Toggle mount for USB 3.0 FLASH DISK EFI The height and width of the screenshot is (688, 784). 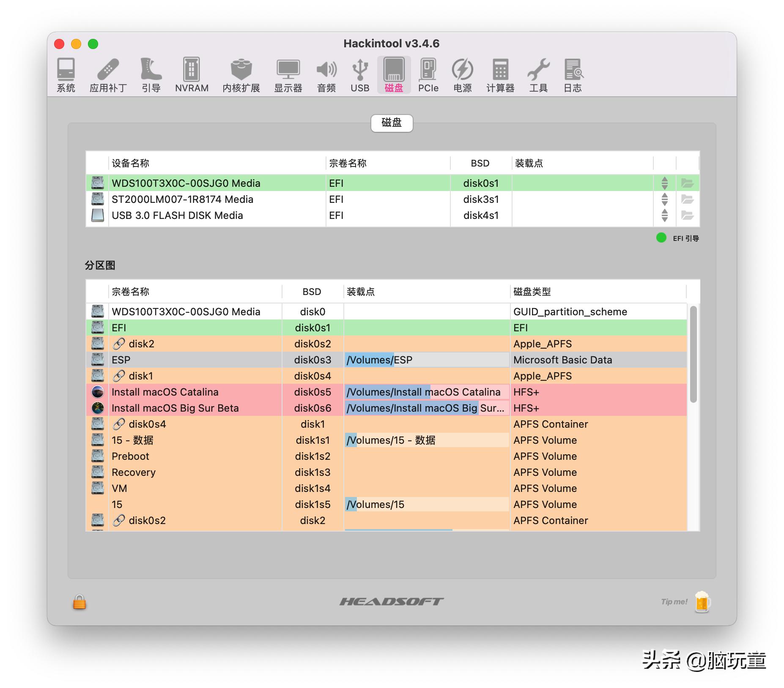tap(664, 215)
